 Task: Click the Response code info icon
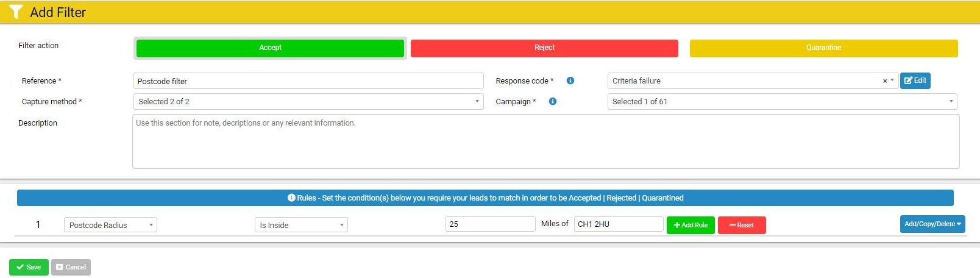(570, 80)
